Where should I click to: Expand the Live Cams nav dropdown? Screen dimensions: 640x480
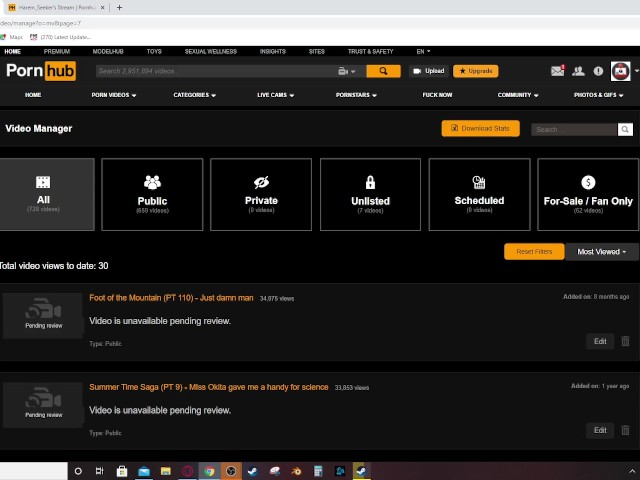pyautogui.click(x=276, y=95)
